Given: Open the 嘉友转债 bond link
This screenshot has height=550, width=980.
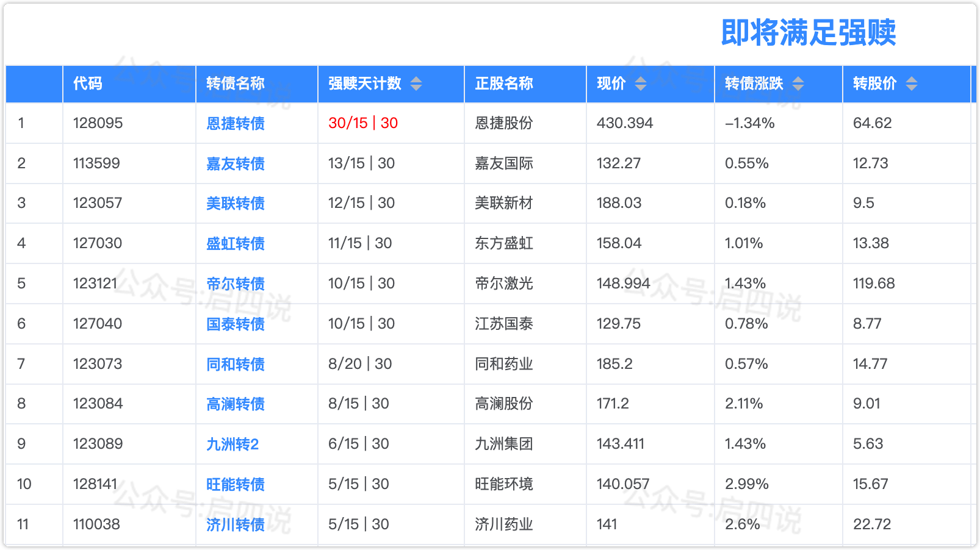Looking at the screenshot, I should 235,163.
